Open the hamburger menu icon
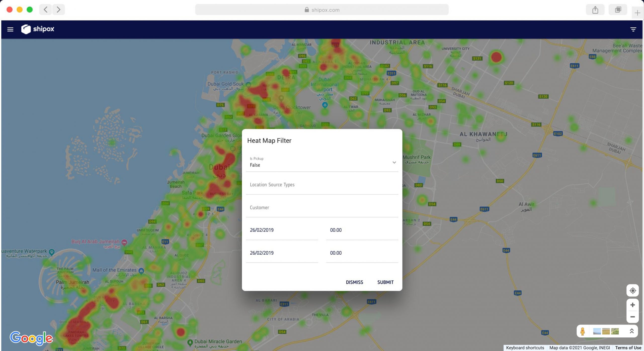Screen dimensions: 644x351 pos(10,29)
